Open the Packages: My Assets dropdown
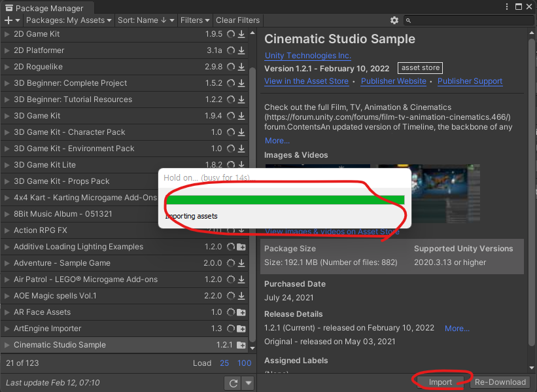The width and height of the screenshot is (537, 392). pyautogui.click(x=69, y=20)
